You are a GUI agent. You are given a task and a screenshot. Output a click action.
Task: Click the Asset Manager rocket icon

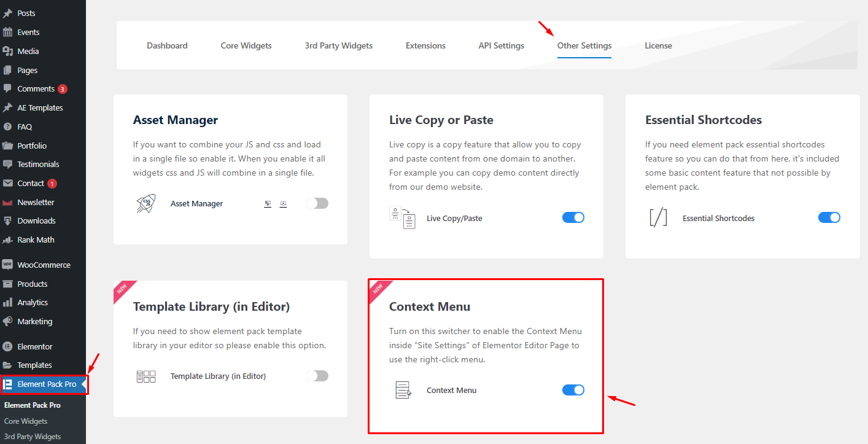pyautogui.click(x=146, y=203)
